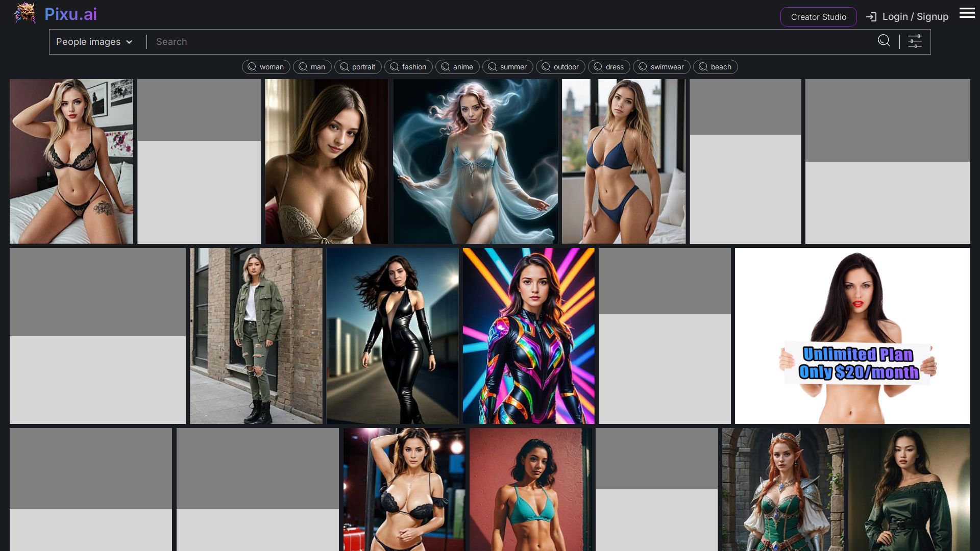
Task: Click the 'anime' tag search icon
Action: [x=445, y=67]
